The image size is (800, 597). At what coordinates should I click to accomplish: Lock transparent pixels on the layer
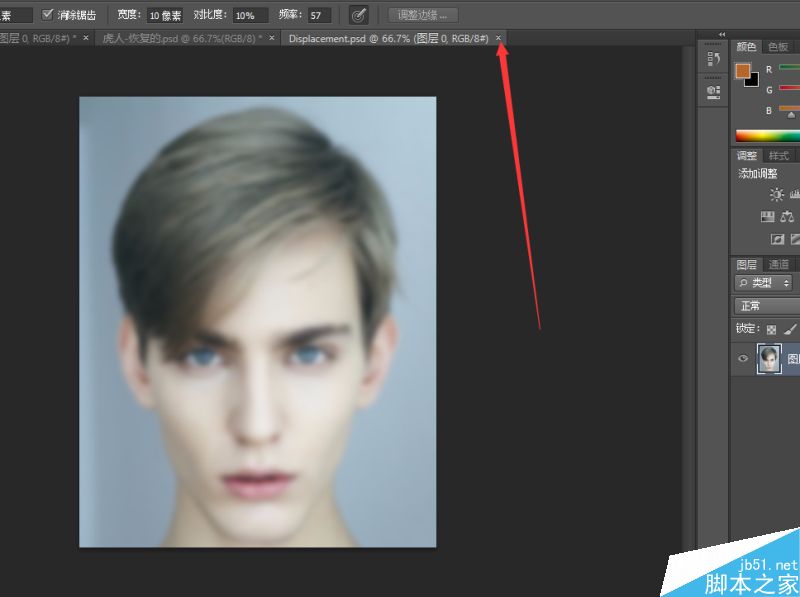pos(771,330)
